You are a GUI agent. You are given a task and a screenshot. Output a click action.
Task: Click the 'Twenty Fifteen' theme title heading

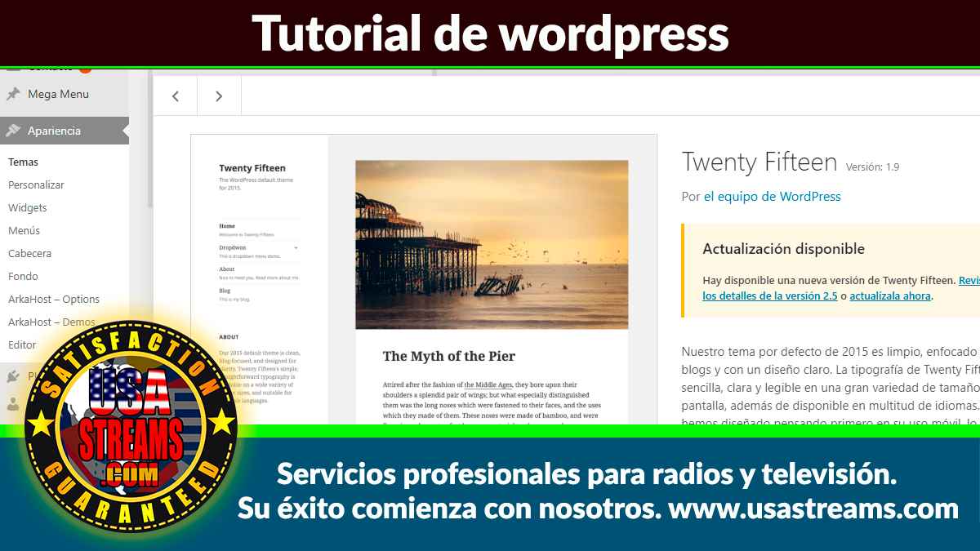(x=759, y=162)
